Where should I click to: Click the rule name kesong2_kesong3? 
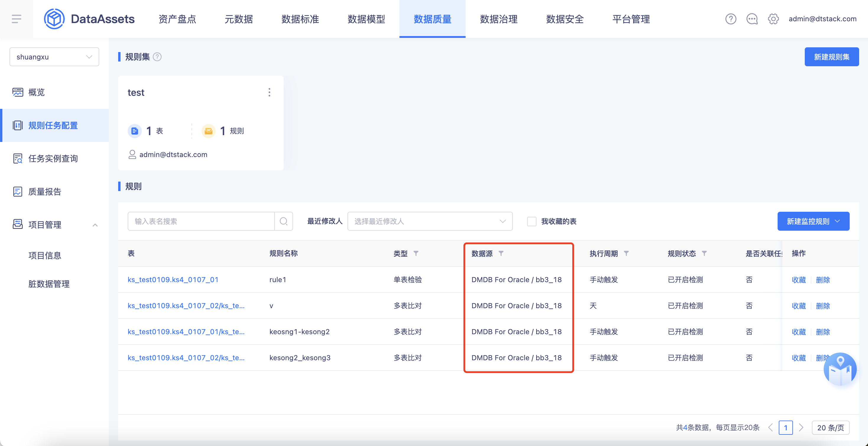coord(300,358)
